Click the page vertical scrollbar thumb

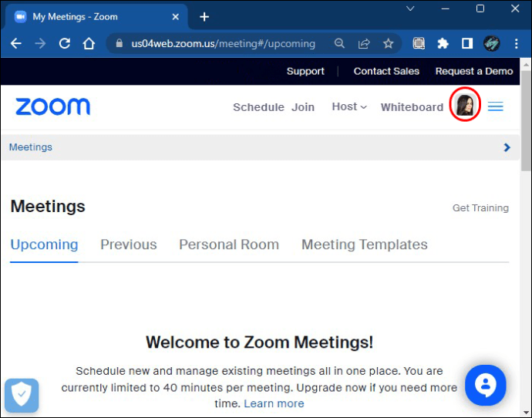526,121
